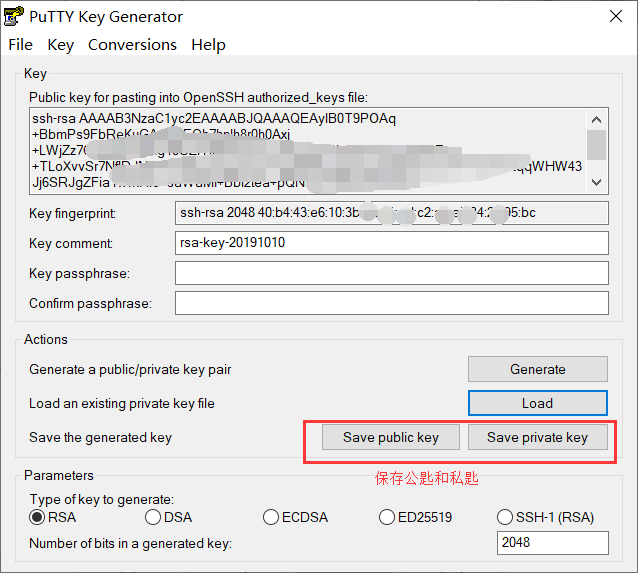Click the public key scrollbar down arrow
The height and width of the screenshot is (573, 638).
coord(596,182)
